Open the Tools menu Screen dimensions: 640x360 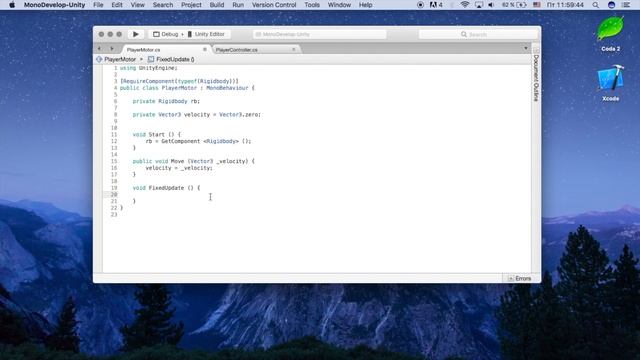pos(312,5)
